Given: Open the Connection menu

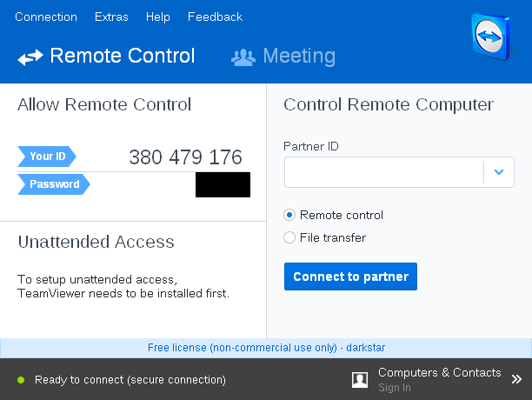Looking at the screenshot, I should (x=46, y=17).
